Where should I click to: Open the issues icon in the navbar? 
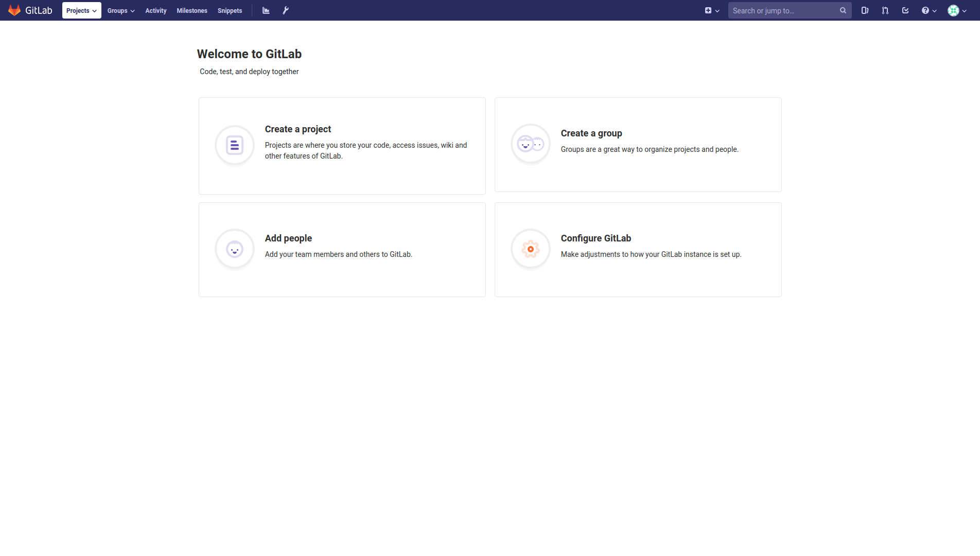pyautogui.click(x=865, y=10)
